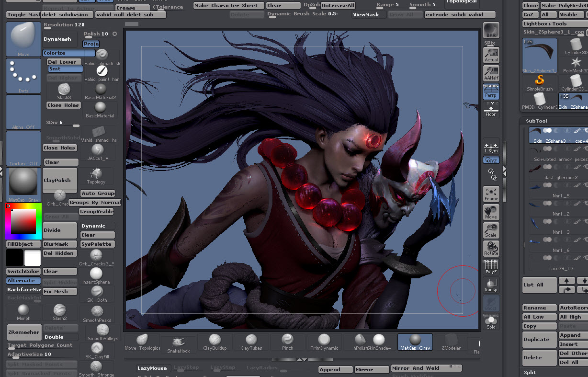The height and width of the screenshot is (377, 588).
Task: Select the ClayBuildup brush
Action: (x=215, y=343)
